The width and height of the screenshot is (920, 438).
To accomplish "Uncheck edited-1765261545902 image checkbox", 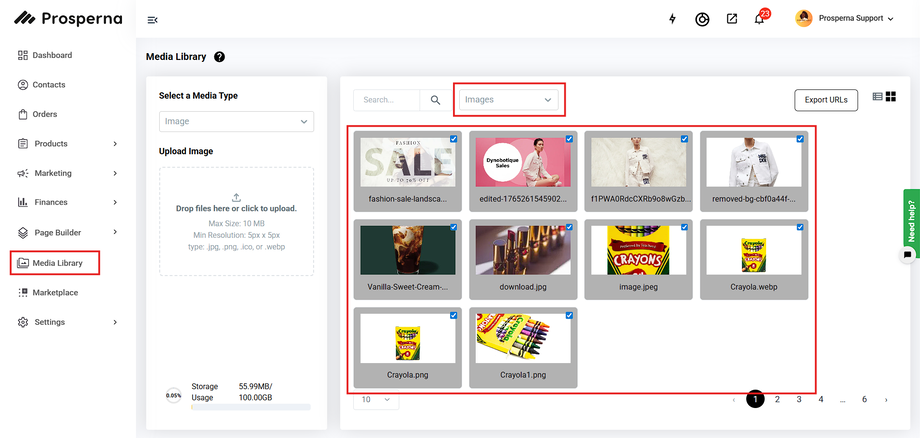I will click(569, 139).
